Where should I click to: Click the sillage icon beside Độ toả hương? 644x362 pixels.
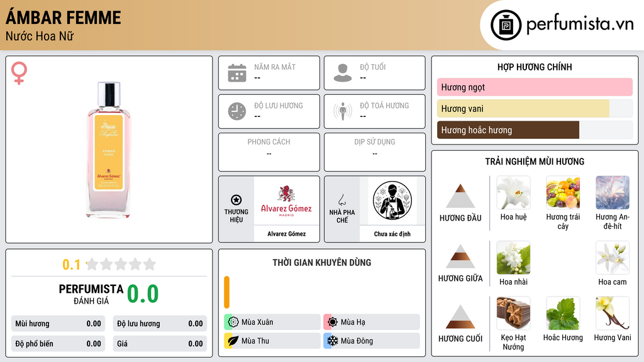[x=343, y=111]
